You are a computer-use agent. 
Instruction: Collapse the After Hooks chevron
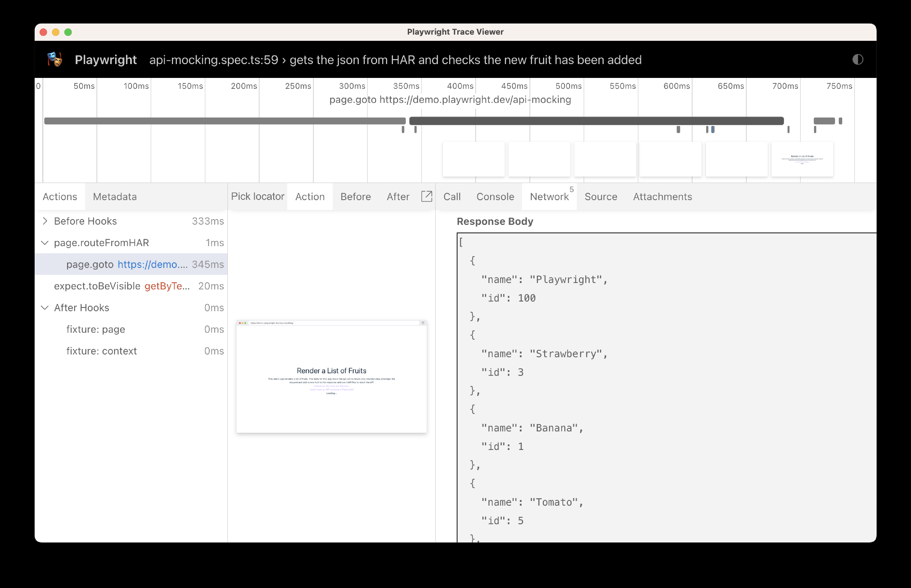pos(45,308)
